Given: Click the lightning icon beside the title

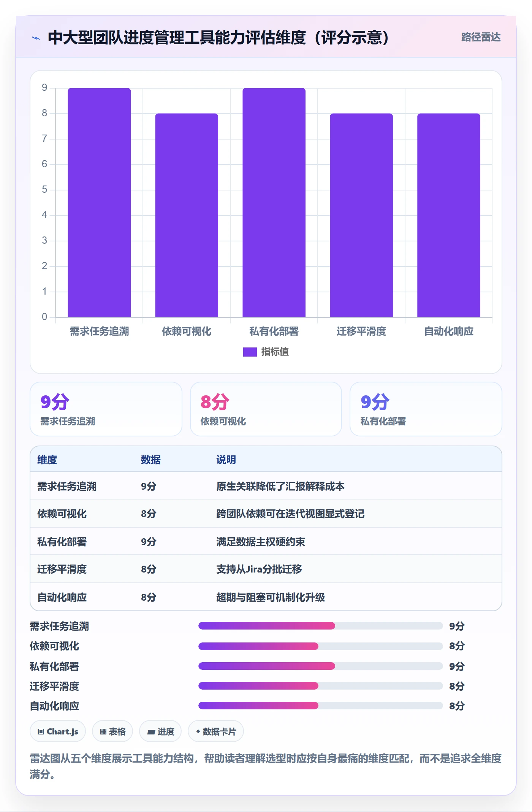Looking at the screenshot, I should (36, 38).
